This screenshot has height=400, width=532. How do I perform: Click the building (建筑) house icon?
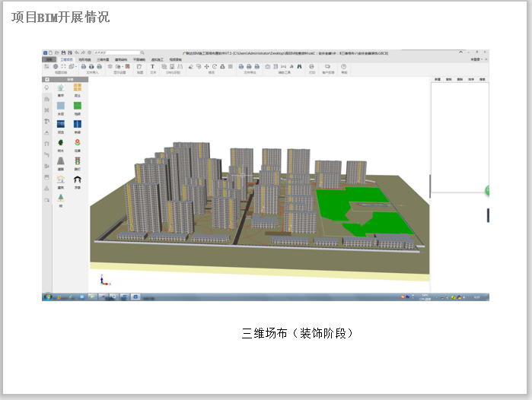[60, 179]
